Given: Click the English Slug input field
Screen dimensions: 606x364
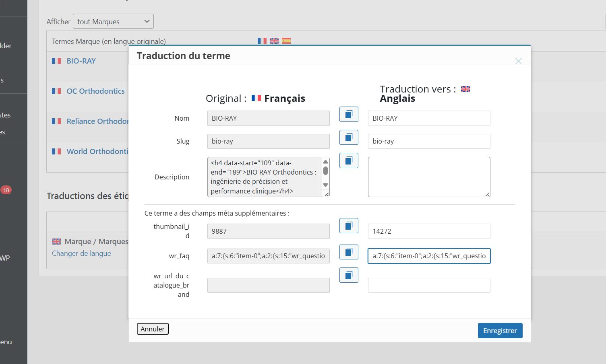Looking at the screenshot, I should 429,141.
